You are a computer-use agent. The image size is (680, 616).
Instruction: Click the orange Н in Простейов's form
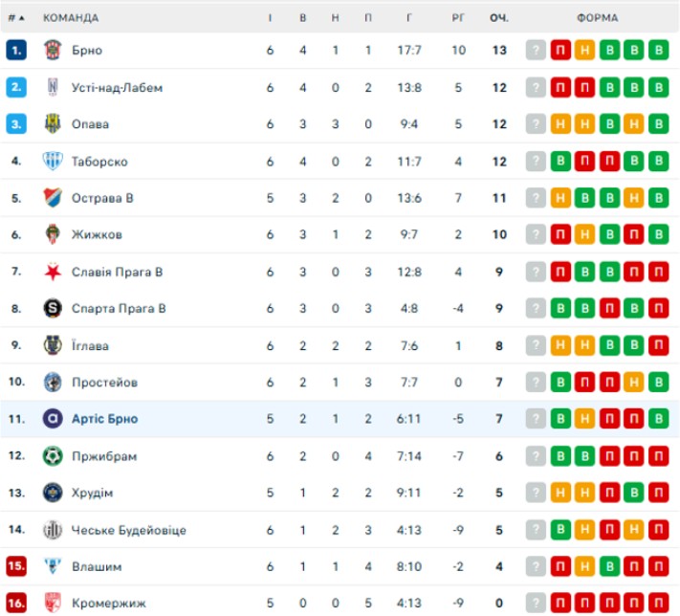pyautogui.click(x=633, y=383)
